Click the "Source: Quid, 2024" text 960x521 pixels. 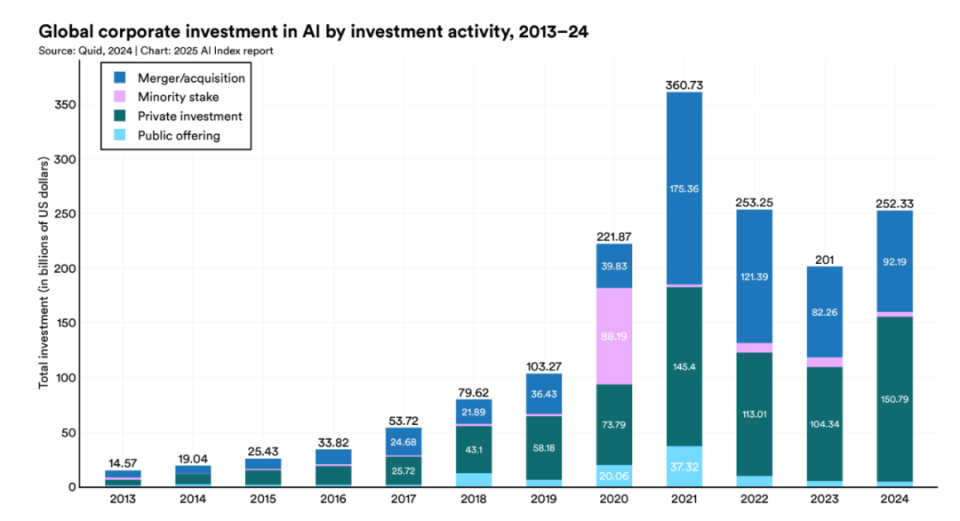85,50
